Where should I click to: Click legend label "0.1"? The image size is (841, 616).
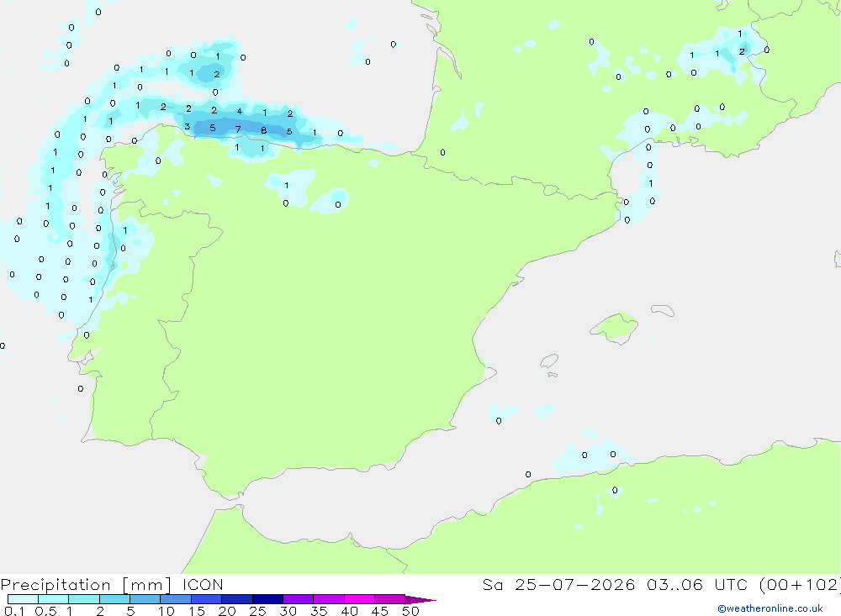point(14,611)
